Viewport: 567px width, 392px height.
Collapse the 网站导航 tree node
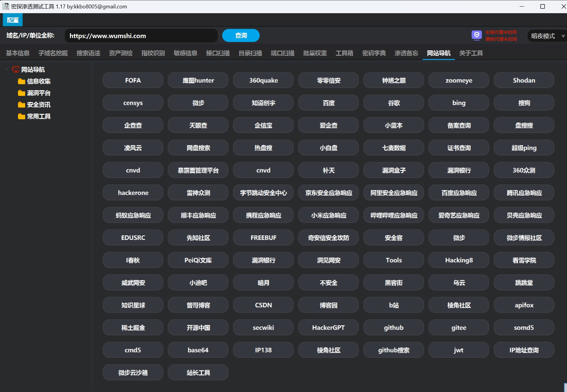click(x=7, y=69)
